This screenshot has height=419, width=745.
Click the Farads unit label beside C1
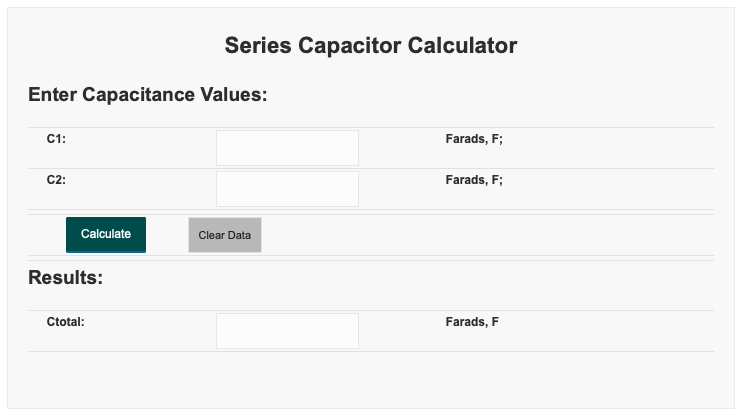click(x=474, y=139)
